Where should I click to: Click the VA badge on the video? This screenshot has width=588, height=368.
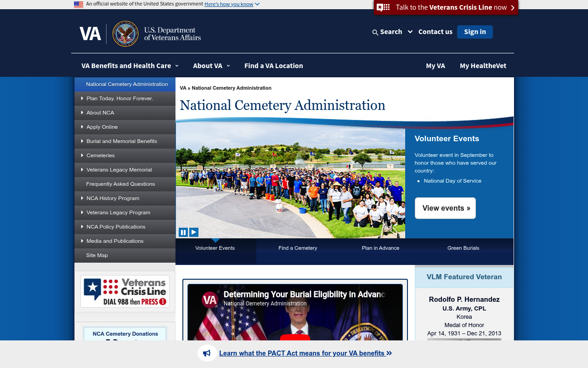[210, 300]
